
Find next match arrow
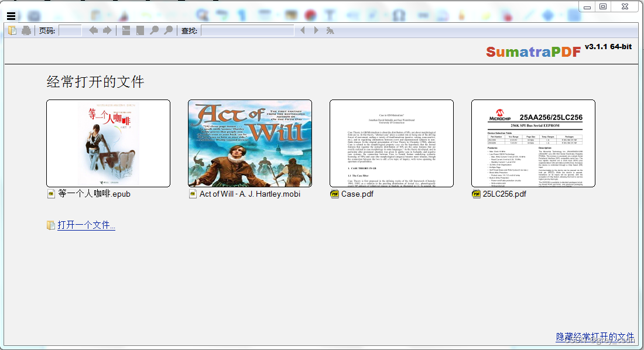316,30
